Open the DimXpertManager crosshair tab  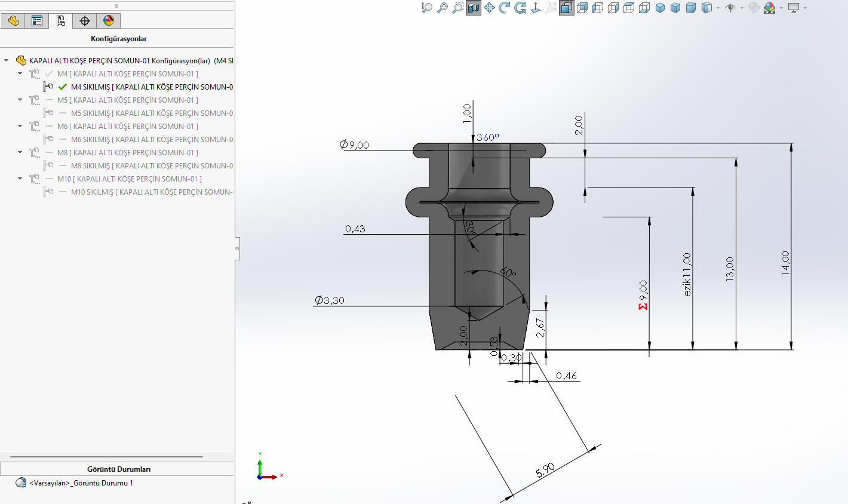tap(85, 21)
